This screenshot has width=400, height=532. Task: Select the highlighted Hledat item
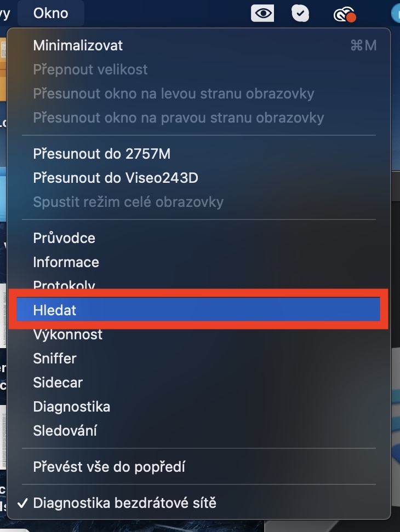coord(55,310)
